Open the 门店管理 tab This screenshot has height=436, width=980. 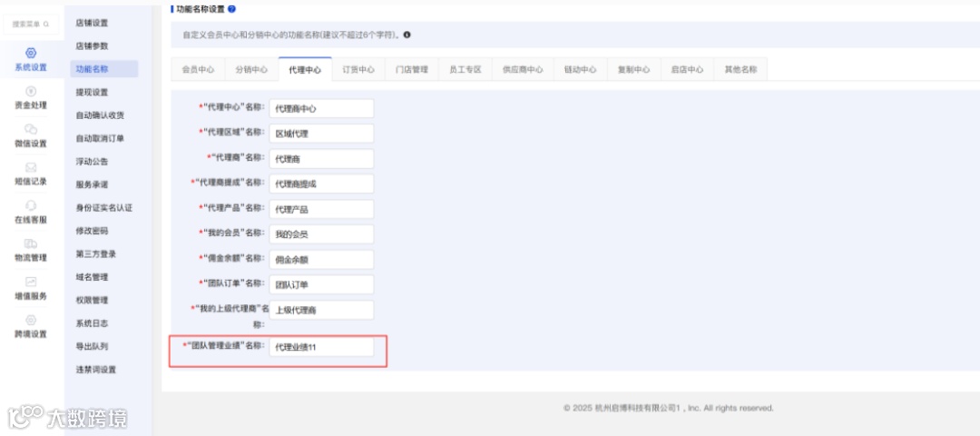point(412,69)
